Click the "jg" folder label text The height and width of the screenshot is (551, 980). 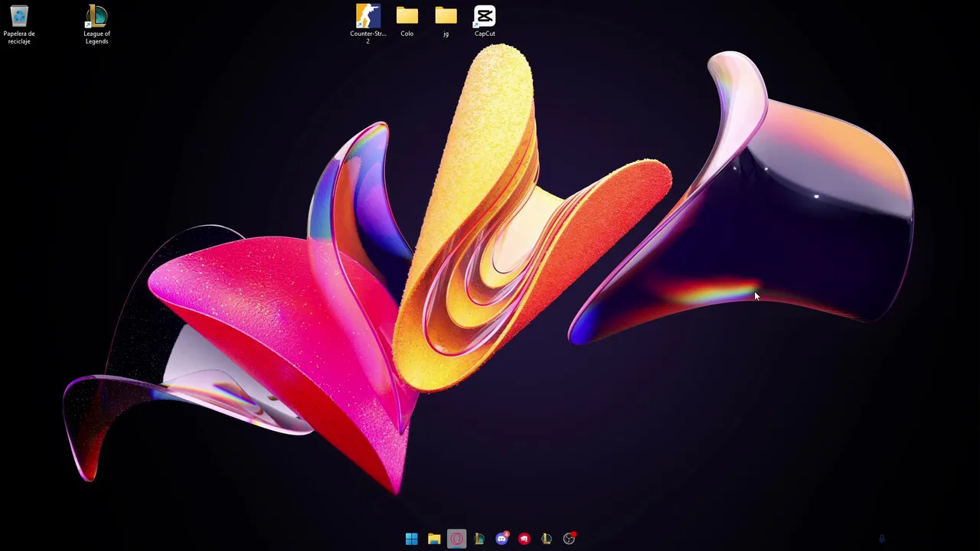(x=446, y=34)
